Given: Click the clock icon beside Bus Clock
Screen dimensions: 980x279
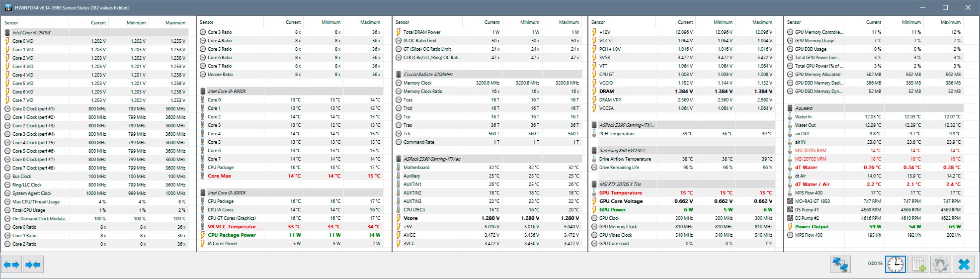Looking at the screenshot, I should click(x=7, y=176).
